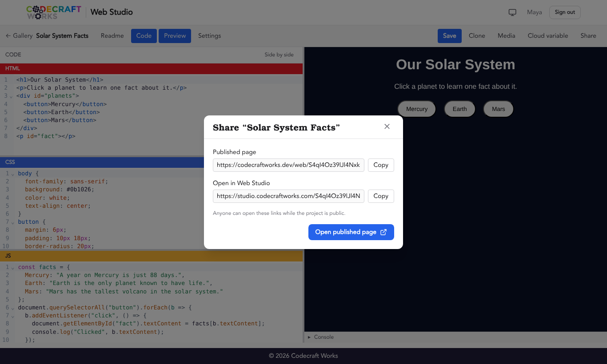Switch Side by side layout option
607x364 pixels.
(x=279, y=55)
